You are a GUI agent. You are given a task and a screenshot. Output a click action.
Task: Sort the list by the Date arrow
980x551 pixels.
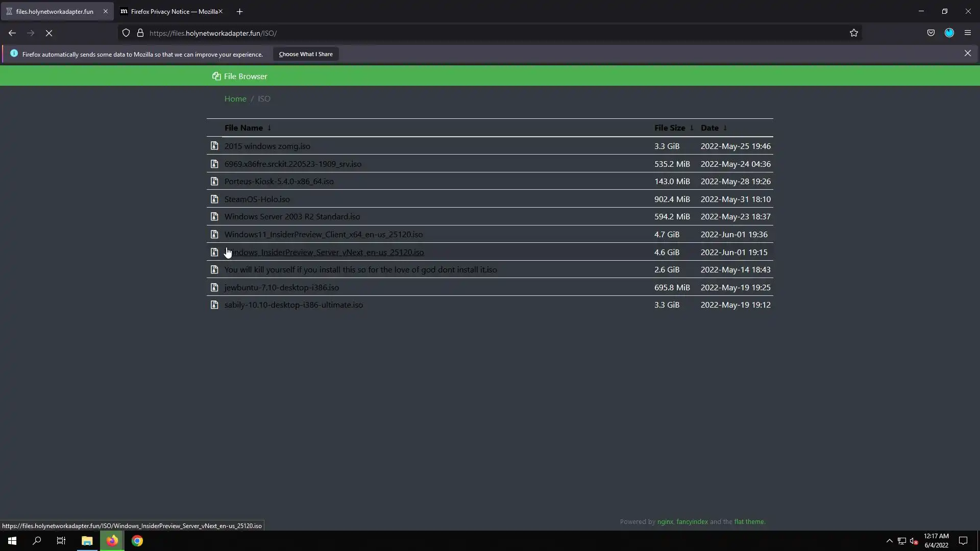(x=725, y=128)
